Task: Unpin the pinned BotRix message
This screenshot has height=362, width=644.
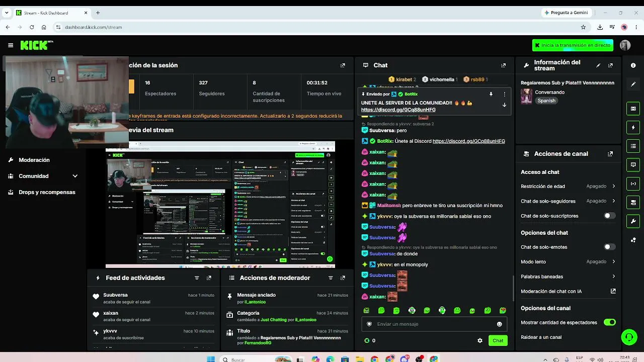Action: tap(491, 94)
